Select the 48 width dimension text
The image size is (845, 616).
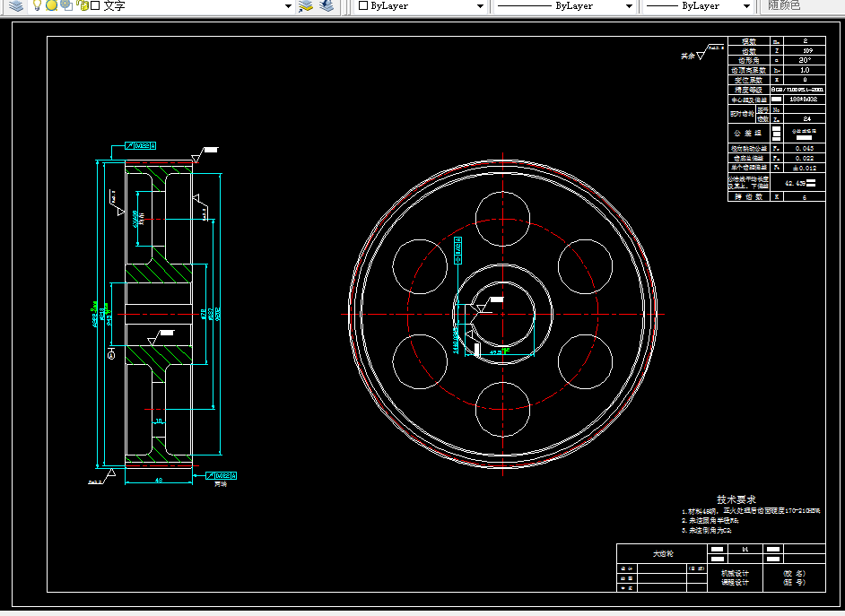click(159, 480)
